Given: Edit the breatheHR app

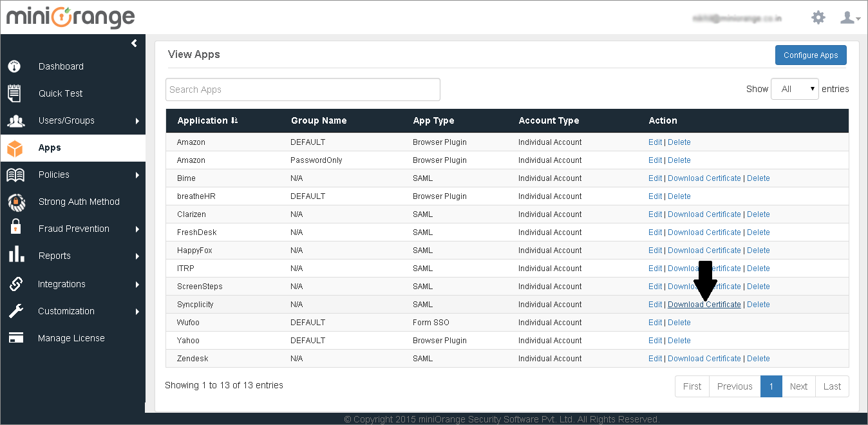Looking at the screenshot, I should coord(655,196).
